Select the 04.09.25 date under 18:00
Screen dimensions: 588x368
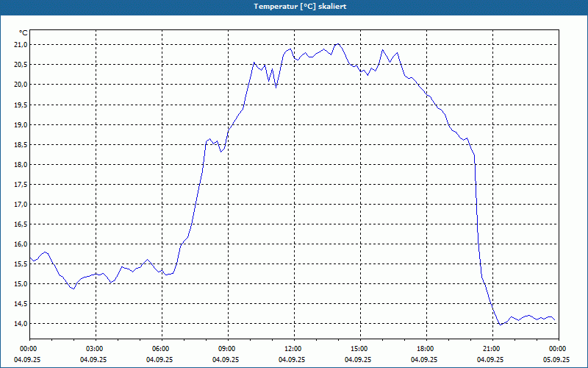pos(424,360)
